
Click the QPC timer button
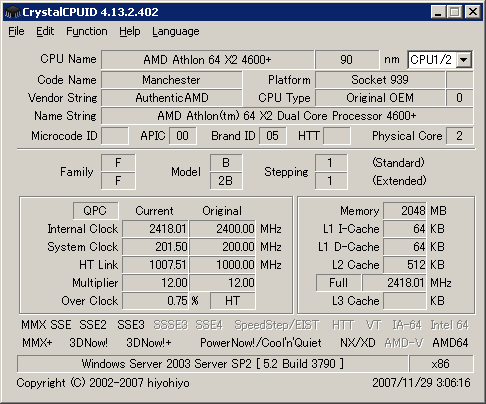pos(95,211)
